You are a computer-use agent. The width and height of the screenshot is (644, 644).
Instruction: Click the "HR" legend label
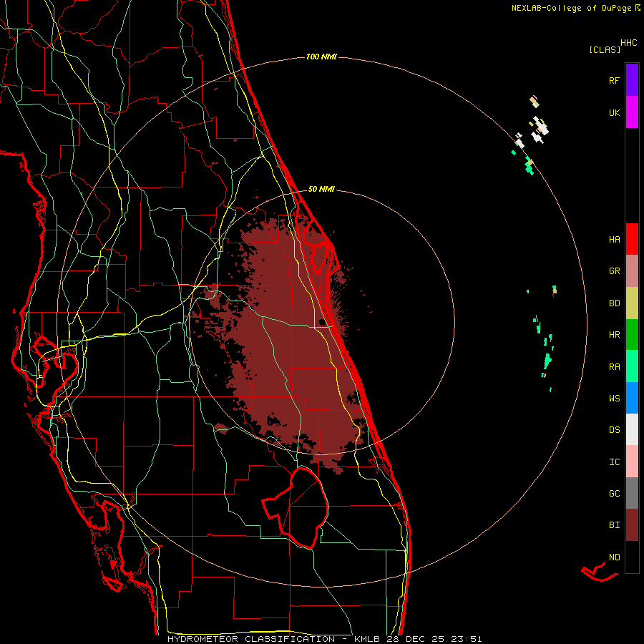click(x=614, y=335)
